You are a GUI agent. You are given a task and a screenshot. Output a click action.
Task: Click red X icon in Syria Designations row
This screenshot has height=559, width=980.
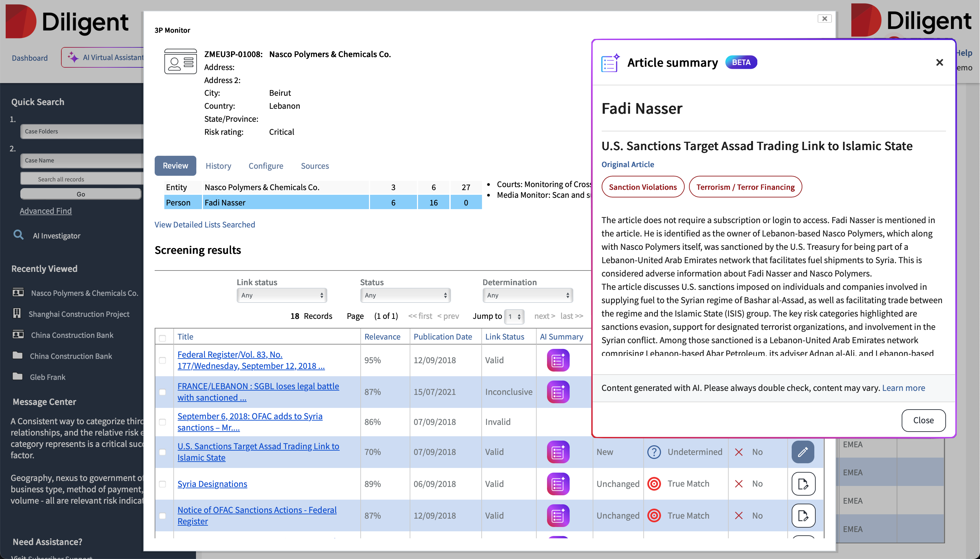click(x=739, y=484)
